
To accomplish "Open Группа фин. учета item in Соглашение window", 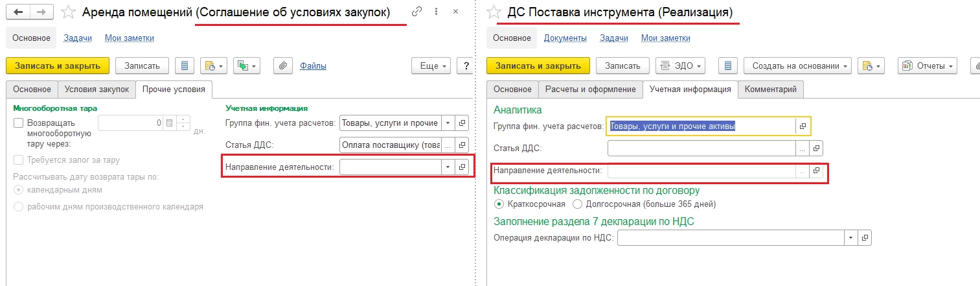I will point(462,123).
